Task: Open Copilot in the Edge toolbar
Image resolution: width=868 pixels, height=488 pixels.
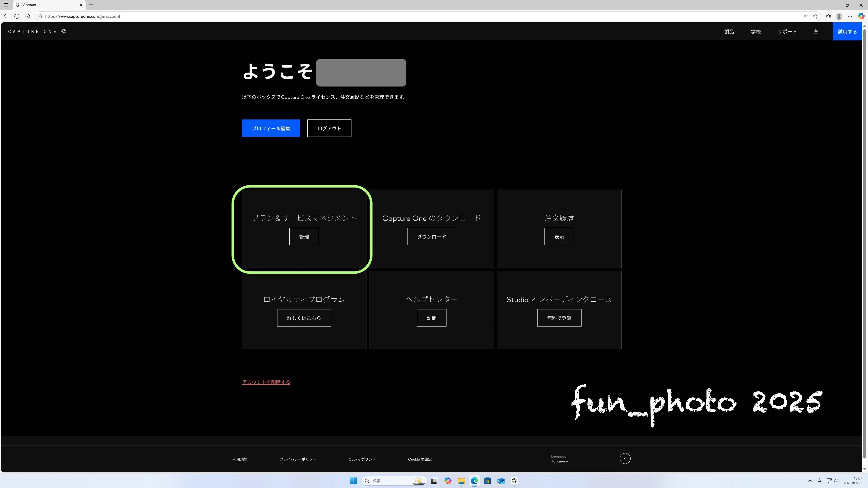Action: point(861,16)
